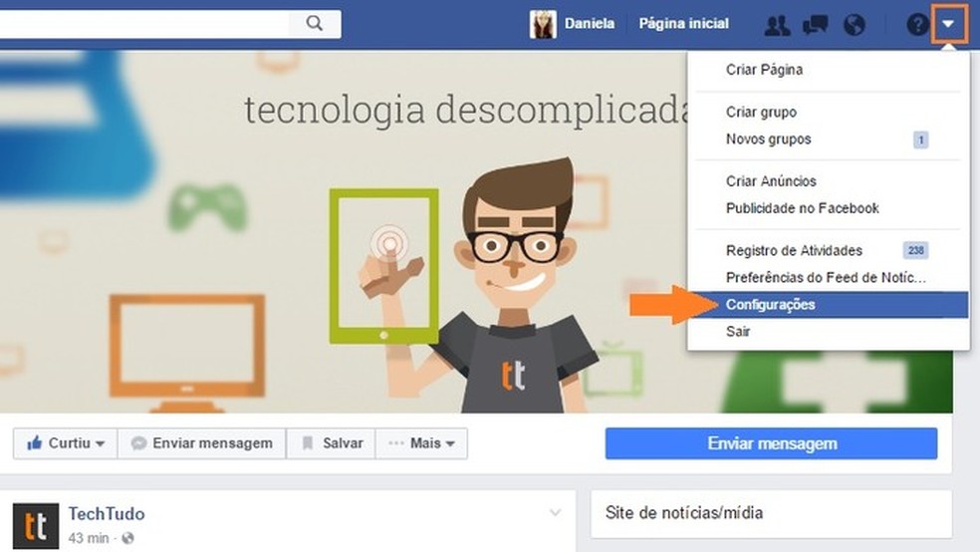Click the post's public globe icon
This screenshot has height=552, width=980.
pyautogui.click(x=128, y=538)
